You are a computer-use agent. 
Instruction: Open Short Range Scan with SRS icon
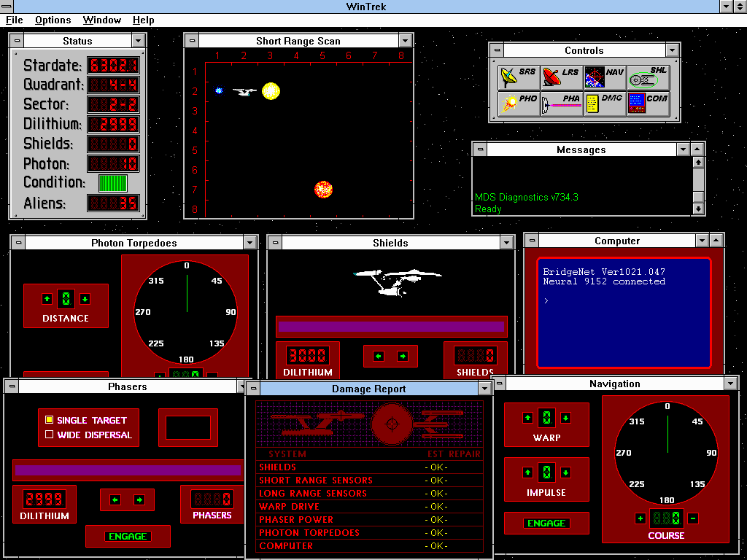[x=519, y=77]
